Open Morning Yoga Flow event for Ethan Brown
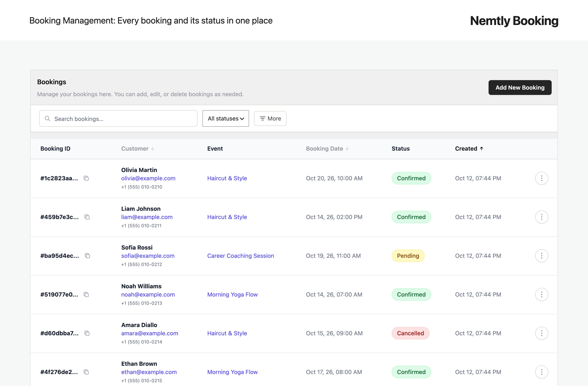The width and height of the screenshot is (588, 386). pos(232,372)
